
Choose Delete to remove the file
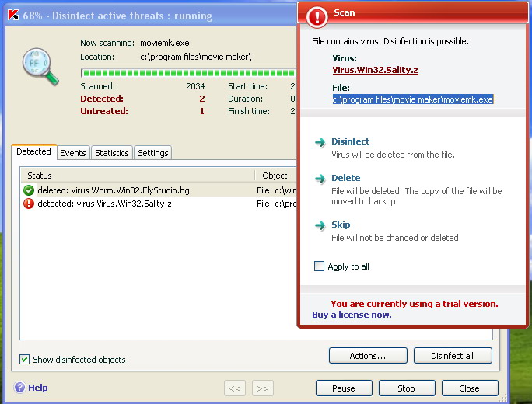[346, 178]
